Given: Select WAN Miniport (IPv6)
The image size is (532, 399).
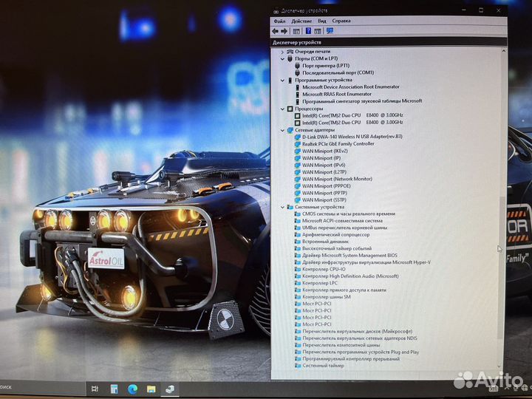Looking at the screenshot, I should (x=324, y=165).
